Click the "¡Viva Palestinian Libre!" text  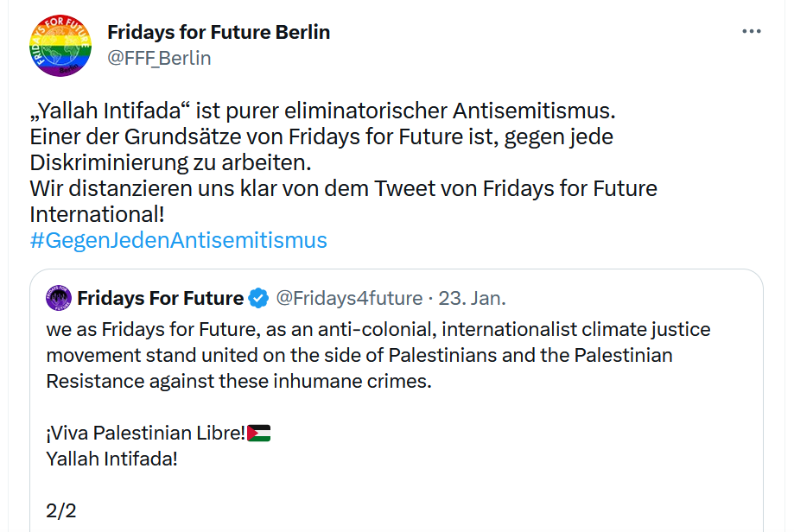[x=146, y=434]
